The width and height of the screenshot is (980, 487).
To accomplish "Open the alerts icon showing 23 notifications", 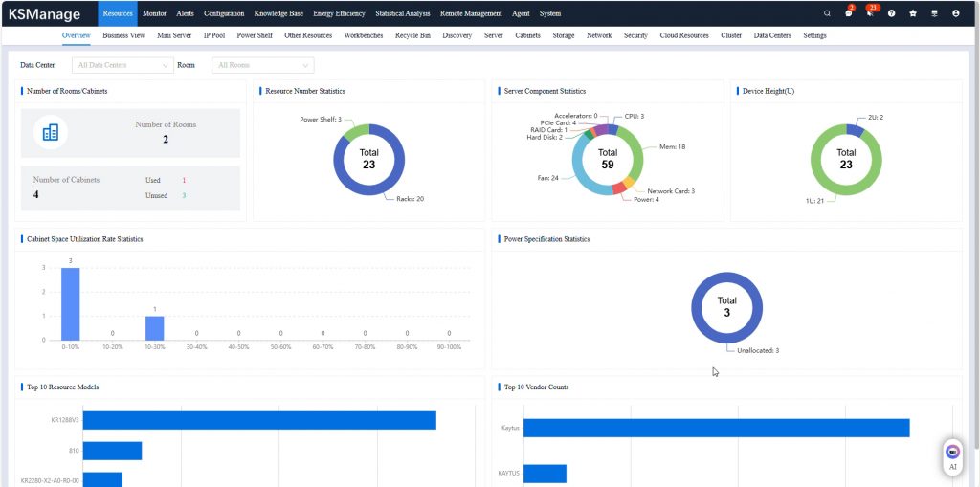I will 869,13.
